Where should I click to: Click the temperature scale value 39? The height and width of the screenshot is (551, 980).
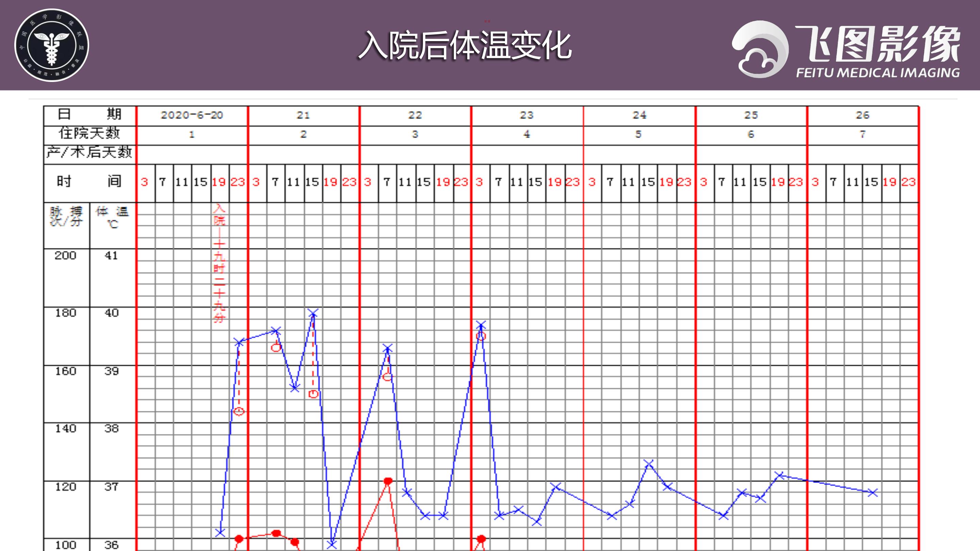[112, 371]
